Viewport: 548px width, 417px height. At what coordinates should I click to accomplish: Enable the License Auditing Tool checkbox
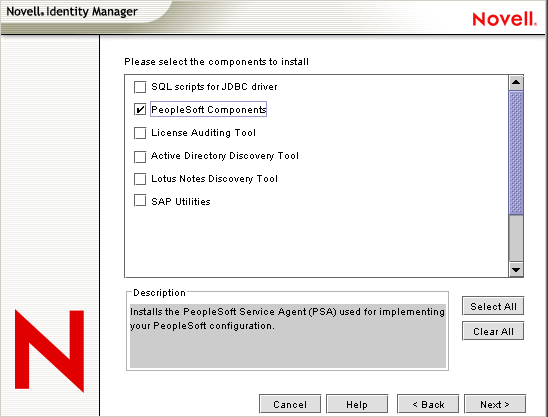(140, 133)
